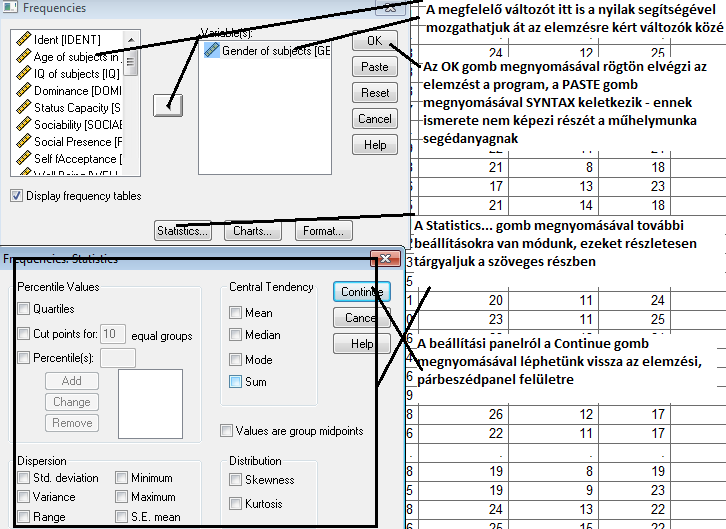The height and width of the screenshot is (529, 726).
Task: Enable the Skewness checkbox
Action: tap(235, 480)
